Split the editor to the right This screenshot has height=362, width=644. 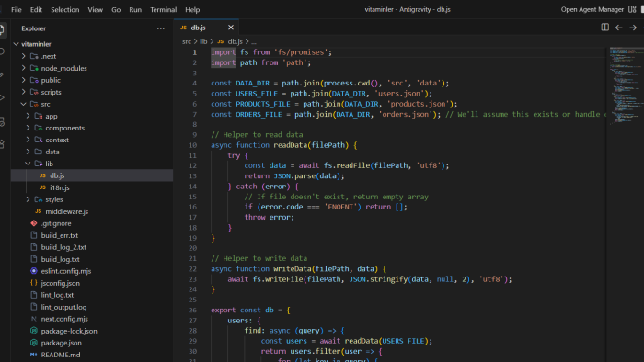pos(605,28)
